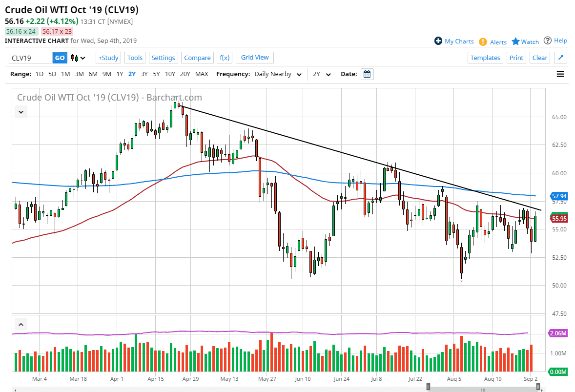Click the Templates button
The image size is (575, 392).
(x=485, y=58)
